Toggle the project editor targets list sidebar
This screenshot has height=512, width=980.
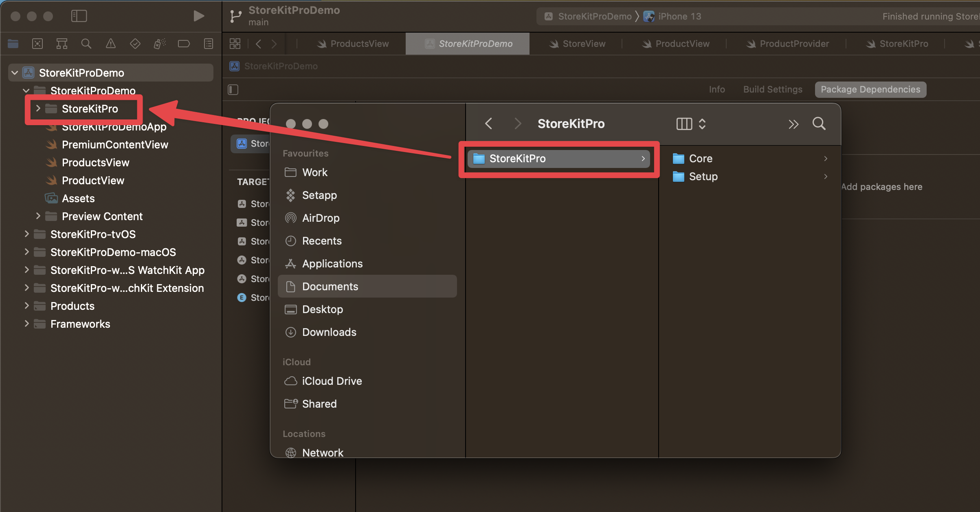(x=233, y=89)
